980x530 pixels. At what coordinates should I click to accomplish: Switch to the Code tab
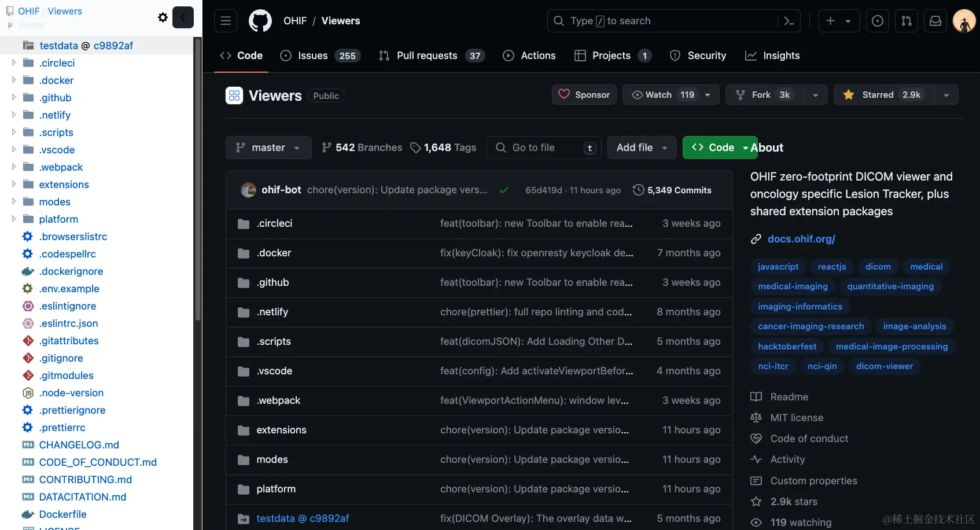[241, 56]
